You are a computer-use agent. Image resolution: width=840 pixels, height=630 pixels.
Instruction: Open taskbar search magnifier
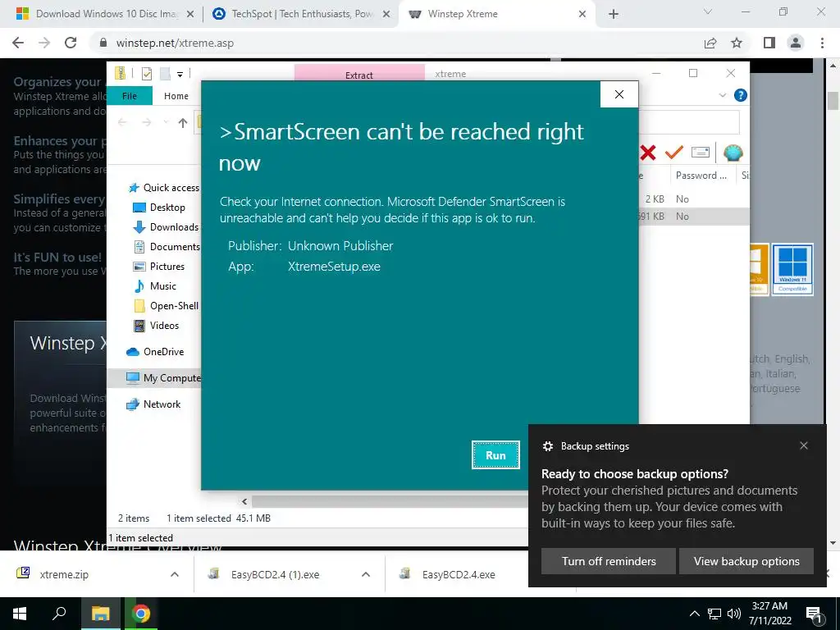[x=59, y=614]
